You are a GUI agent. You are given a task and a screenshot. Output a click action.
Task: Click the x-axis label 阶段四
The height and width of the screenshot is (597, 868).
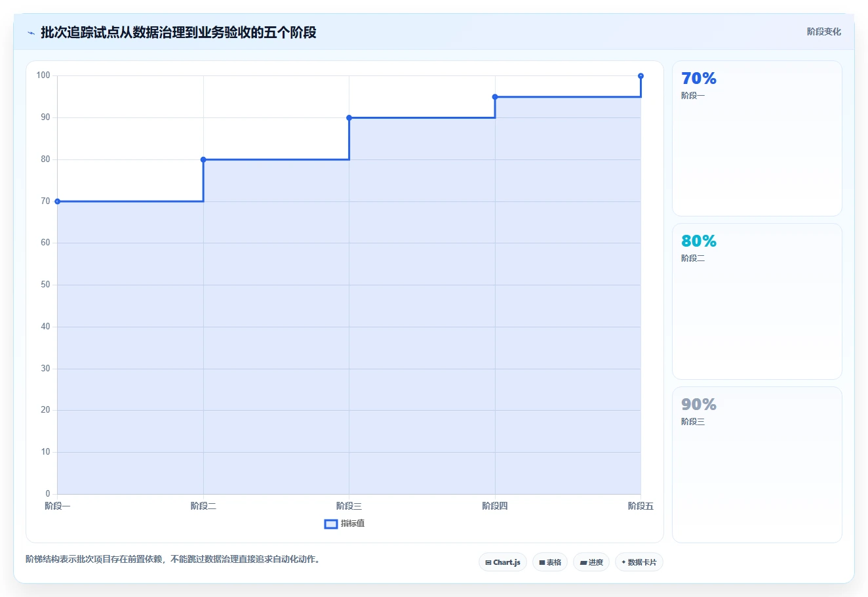[x=495, y=506]
